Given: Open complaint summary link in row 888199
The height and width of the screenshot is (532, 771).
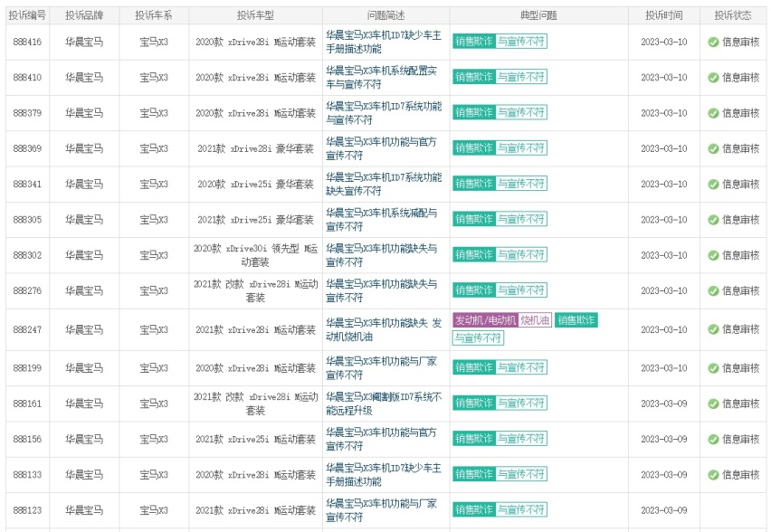Looking at the screenshot, I should pyautogui.click(x=381, y=367).
